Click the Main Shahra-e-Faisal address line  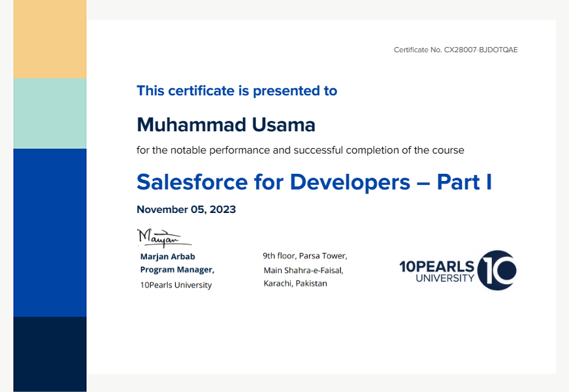pyautogui.click(x=303, y=270)
